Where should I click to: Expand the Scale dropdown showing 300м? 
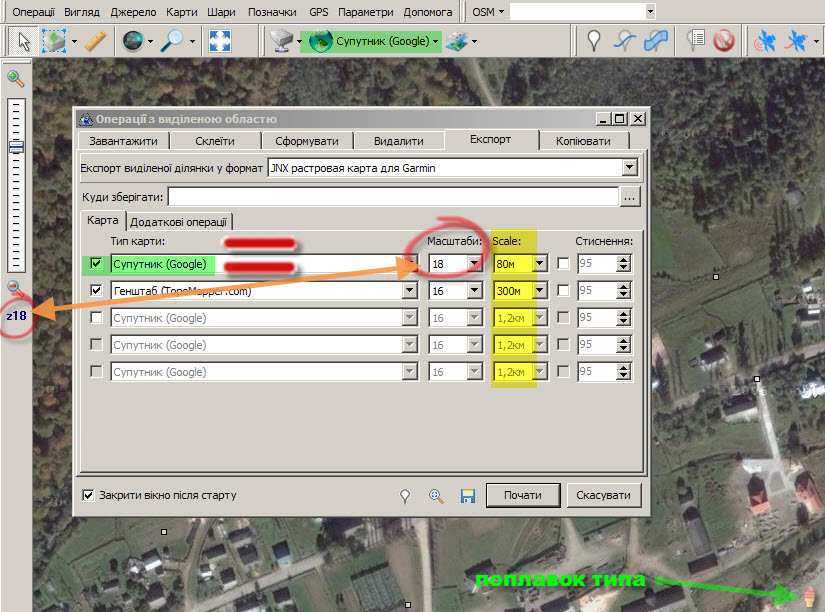[x=540, y=291]
